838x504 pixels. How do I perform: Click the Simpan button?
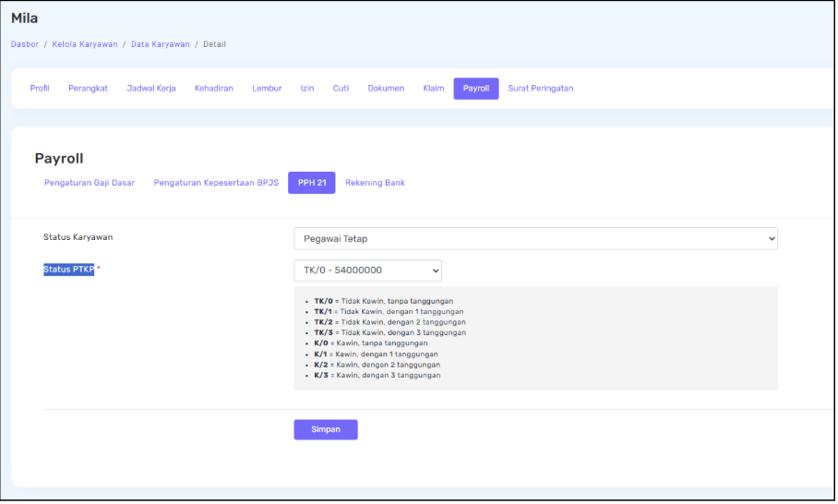[x=325, y=429]
